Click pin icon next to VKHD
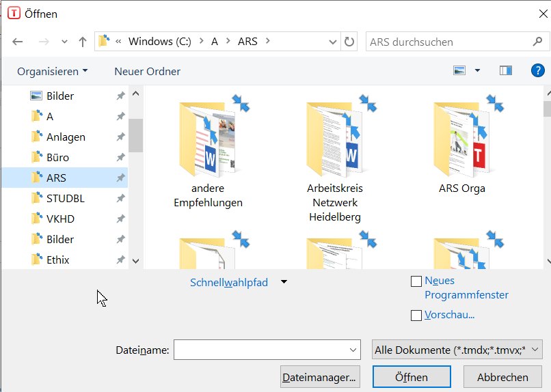Viewport: 551px width, 392px height. [120, 219]
